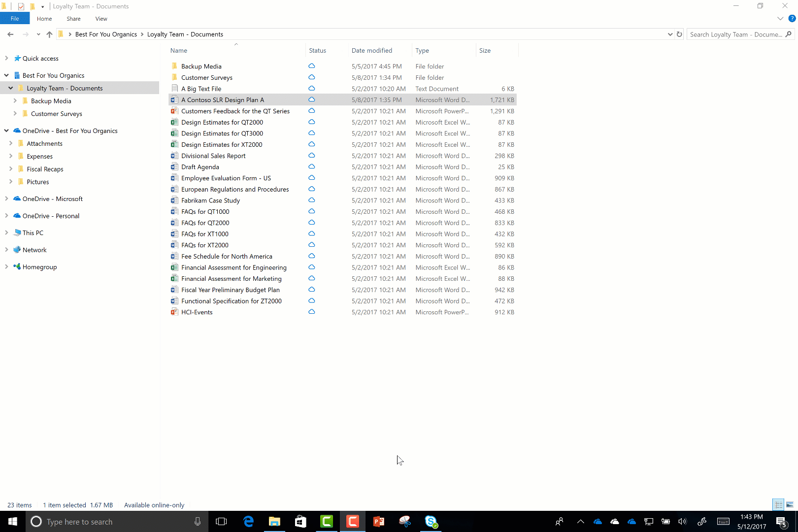
Task: Sort by the Status column header
Action: 318,50
